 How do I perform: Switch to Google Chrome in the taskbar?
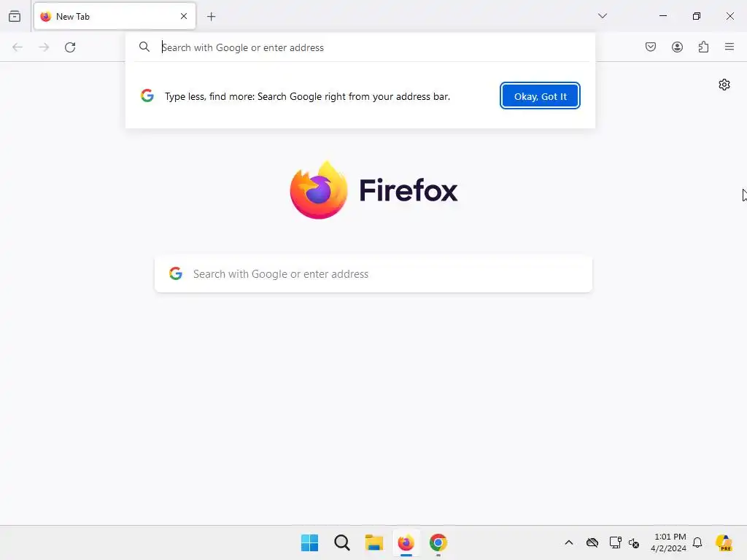coord(438,542)
